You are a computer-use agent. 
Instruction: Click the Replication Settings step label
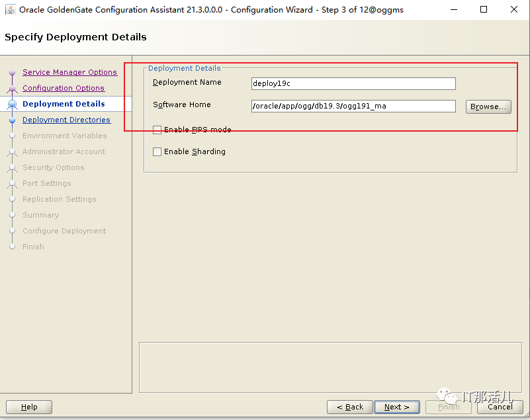point(59,199)
